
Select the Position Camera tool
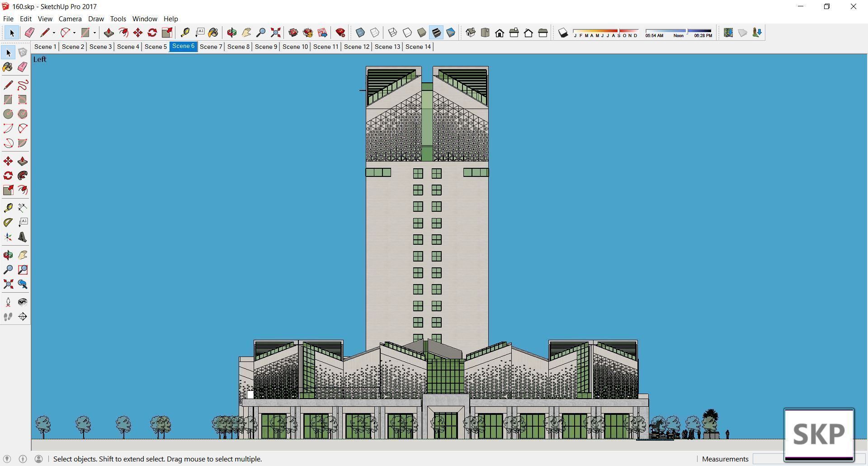click(x=8, y=302)
